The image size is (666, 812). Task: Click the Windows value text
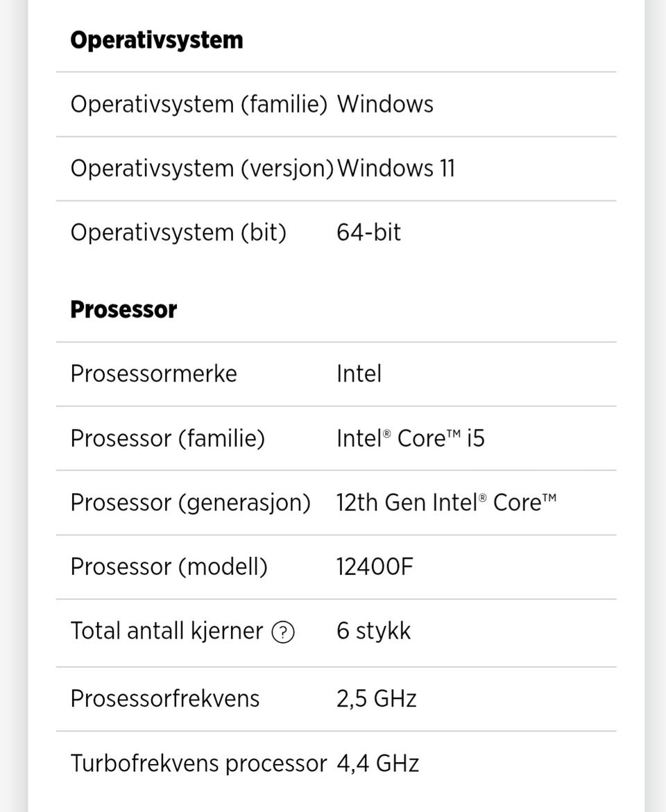[x=385, y=105]
